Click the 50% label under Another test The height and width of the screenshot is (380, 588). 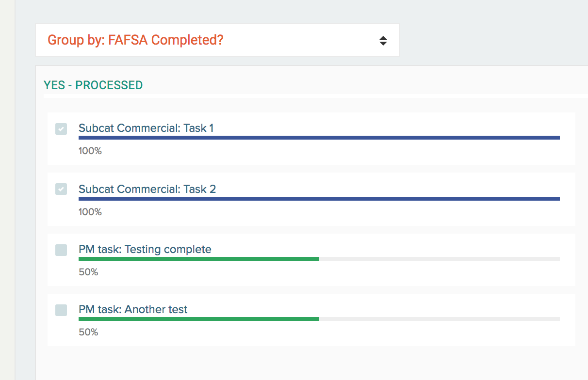click(88, 332)
